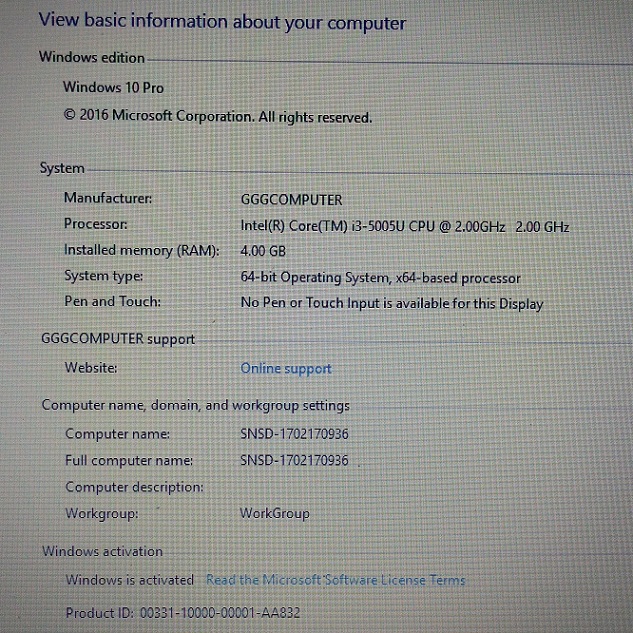Click the 'Computer name:' label
The width and height of the screenshot is (633, 633).
tap(117, 434)
